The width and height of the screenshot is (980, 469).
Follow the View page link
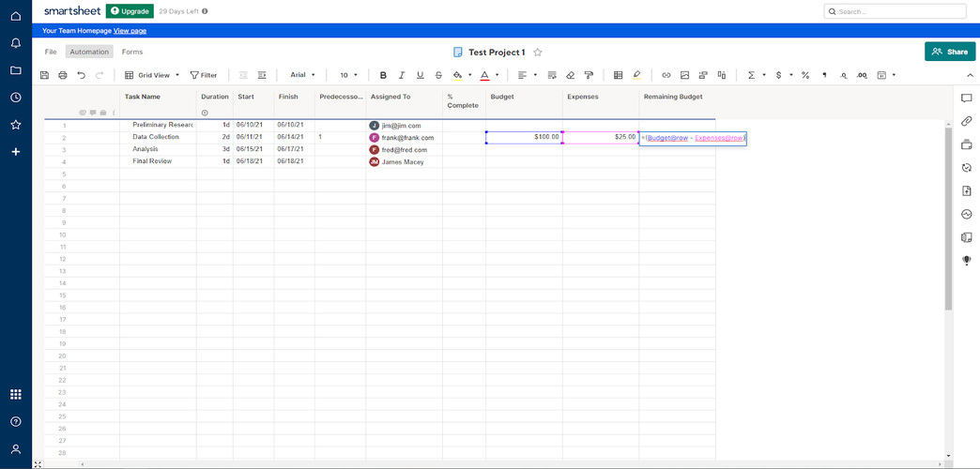[130, 30]
